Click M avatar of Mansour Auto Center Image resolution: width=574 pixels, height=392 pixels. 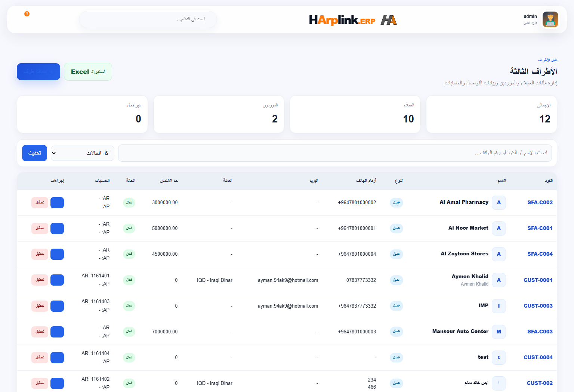click(499, 332)
